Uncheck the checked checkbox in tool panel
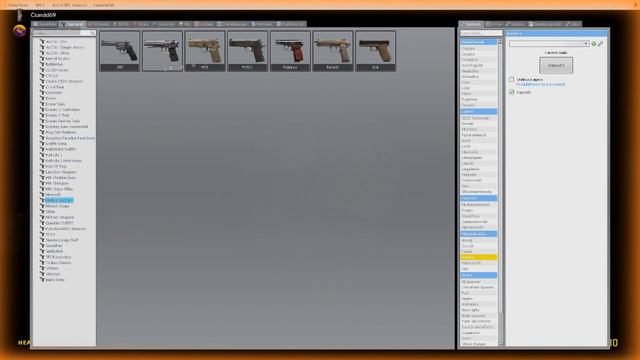 click(511, 92)
